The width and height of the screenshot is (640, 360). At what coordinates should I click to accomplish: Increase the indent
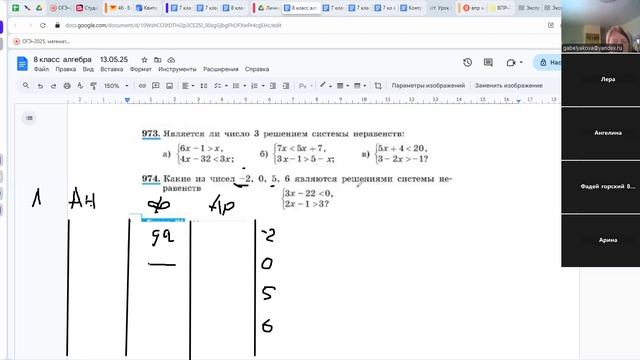pyautogui.click(x=286, y=86)
